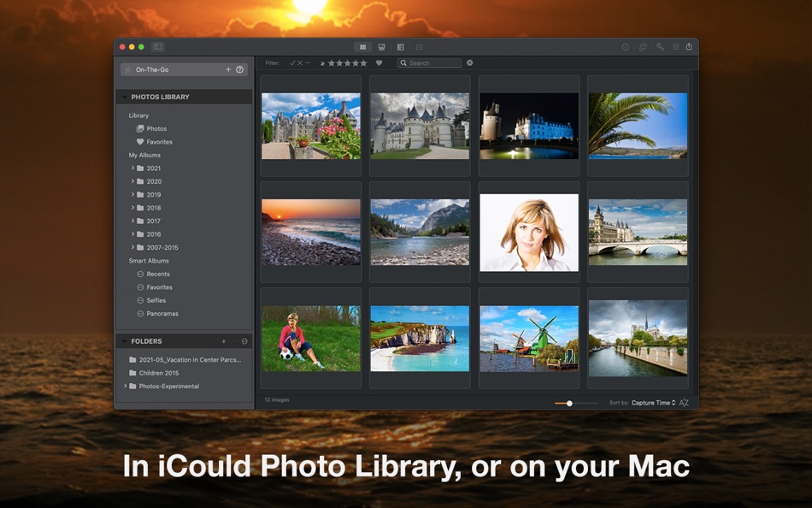The width and height of the screenshot is (812, 508).
Task: Click the heart filter icon
Action: click(x=379, y=62)
